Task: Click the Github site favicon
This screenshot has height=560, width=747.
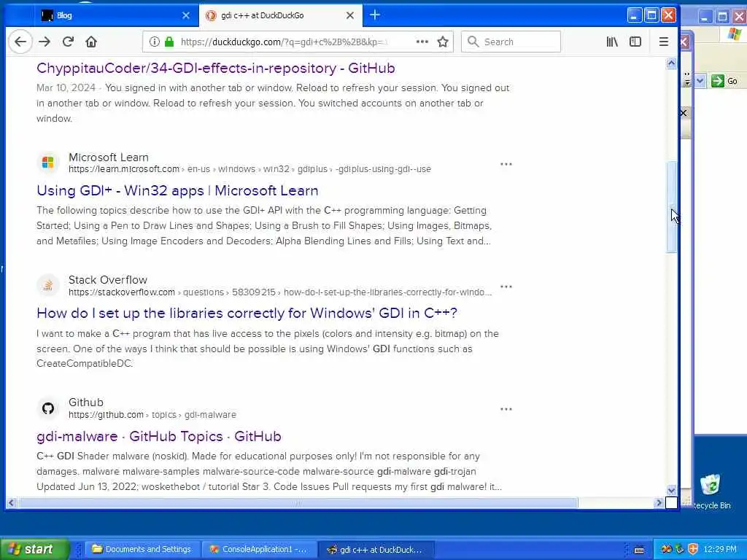Action: (47, 408)
